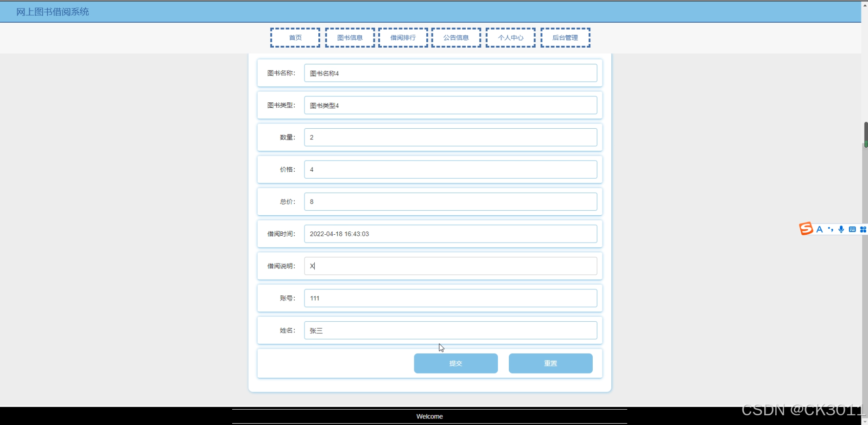
Task: Select the 借阅排行 tab
Action: click(x=402, y=37)
